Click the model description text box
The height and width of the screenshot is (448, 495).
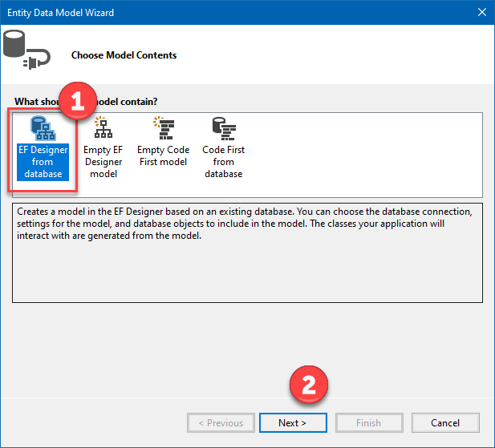tap(247, 252)
